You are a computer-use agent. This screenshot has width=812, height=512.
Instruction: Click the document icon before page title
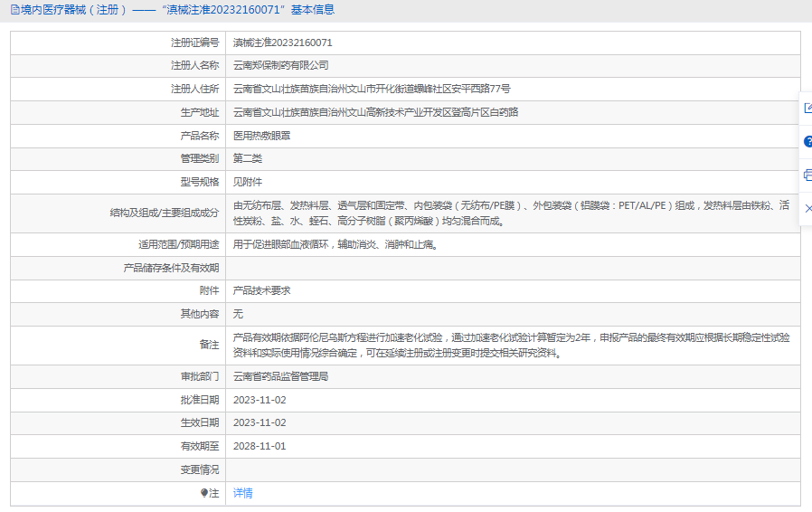(15, 10)
